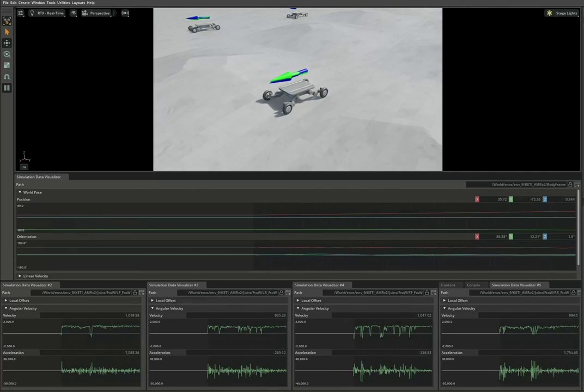Switch to the Console tab
The width and height of the screenshot is (584, 392).
(473, 285)
